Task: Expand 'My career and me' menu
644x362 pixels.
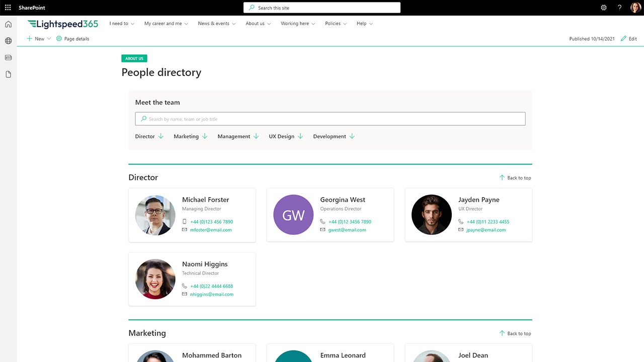Action: [166, 24]
